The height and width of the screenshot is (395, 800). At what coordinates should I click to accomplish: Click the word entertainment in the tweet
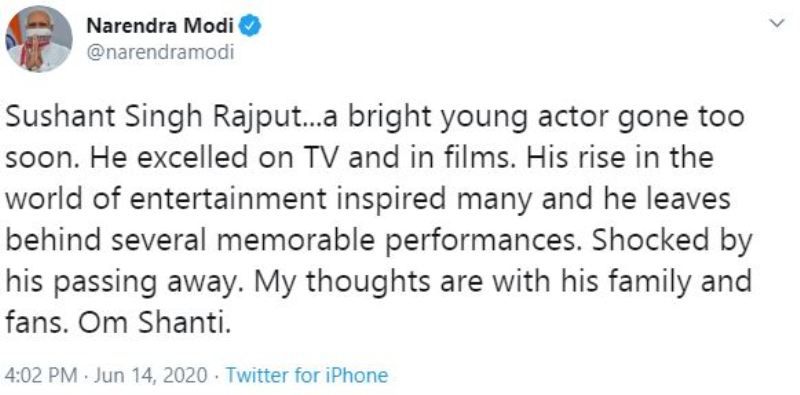[x=227, y=200]
